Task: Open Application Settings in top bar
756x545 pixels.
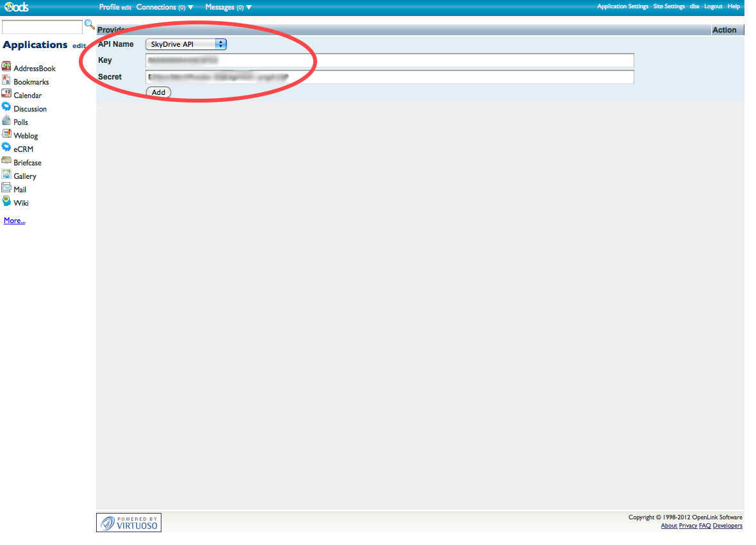Action: coord(623,6)
